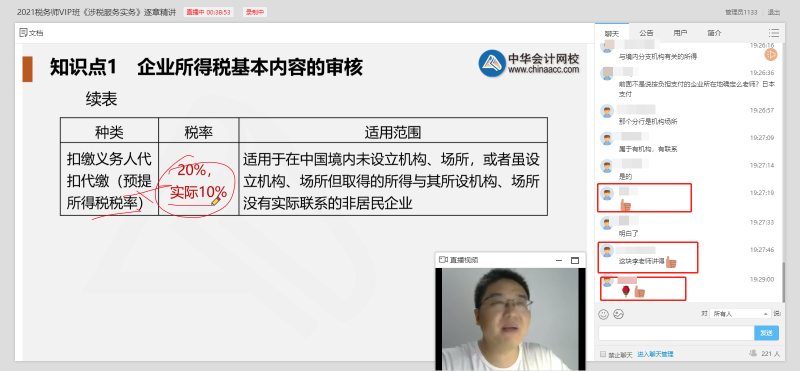The height and width of the screenshot is (371, 800).
Task: Open the 进入聊天管理 link
Action: pos(655,354)
